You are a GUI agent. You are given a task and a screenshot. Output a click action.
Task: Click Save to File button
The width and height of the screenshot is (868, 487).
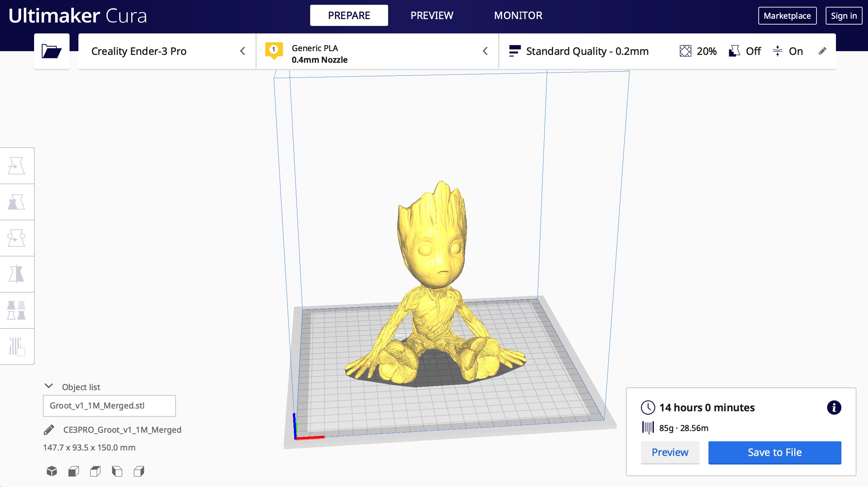click(x=774, y=452)
